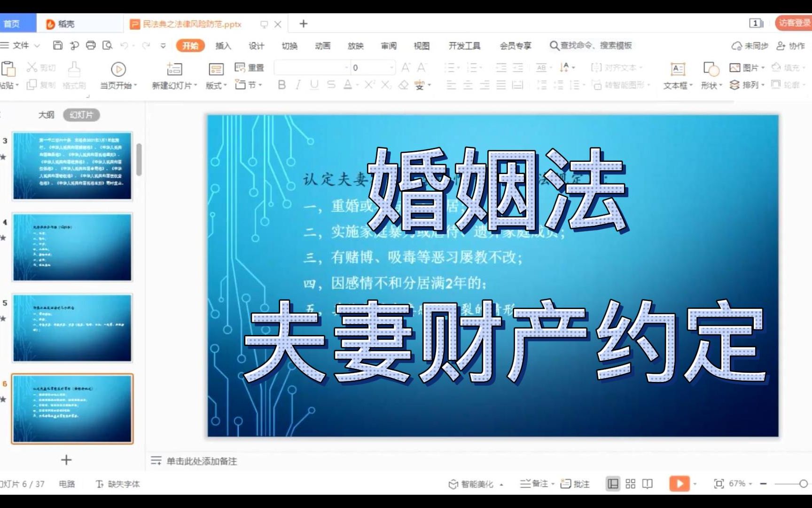The image size is (812, 508).
Task: Toggle normal view button in status bar
Action: click(x=613, y=484)
